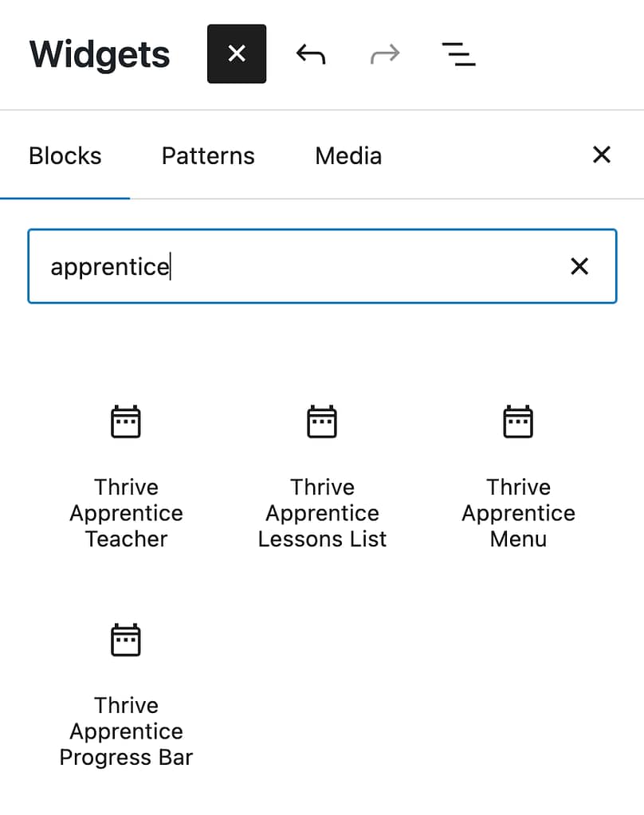Select the 'Thrive Apprentice Progress Bar' label
The height and width of the screenshot is (815, 644).
tap(126, 731)
